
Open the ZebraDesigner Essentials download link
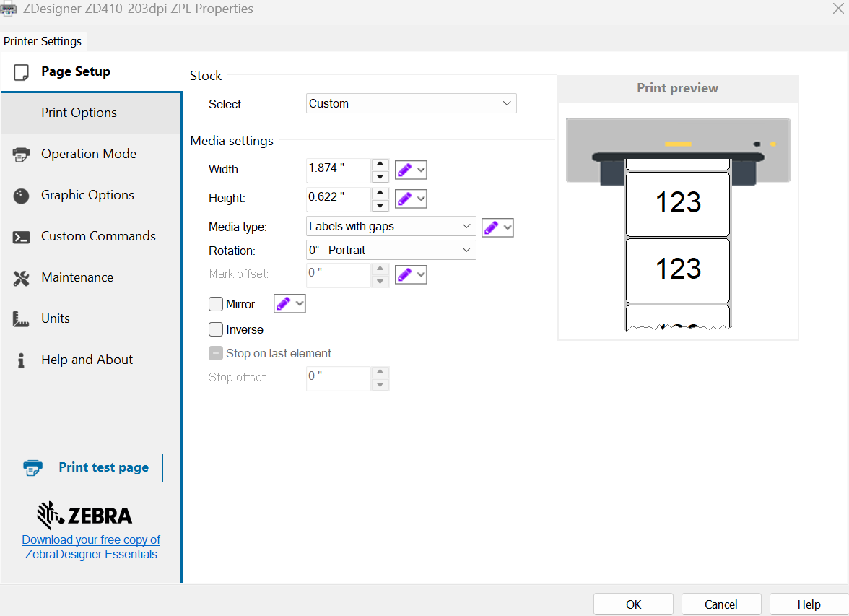coord(91,547)
